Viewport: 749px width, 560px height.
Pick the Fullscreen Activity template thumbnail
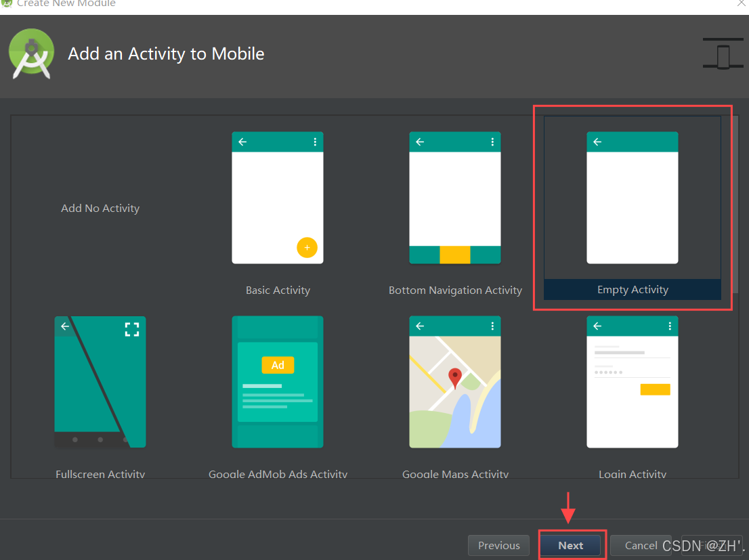100,382
